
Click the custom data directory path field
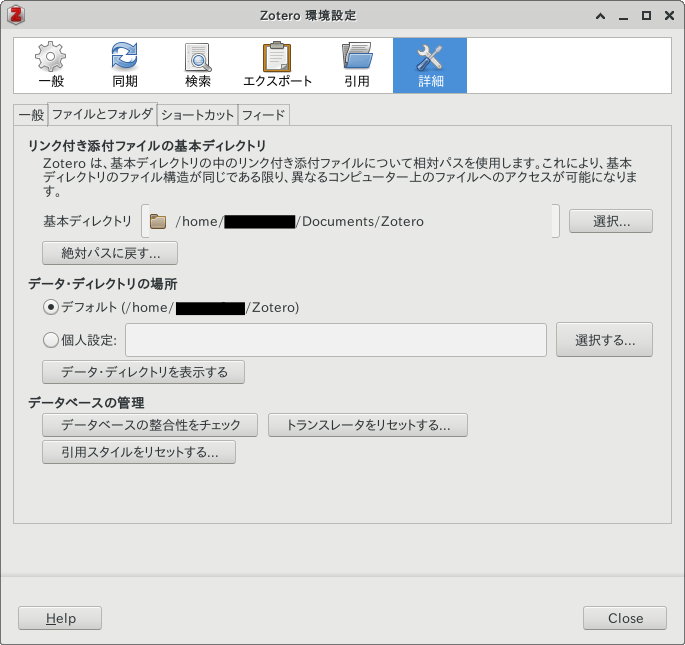pos(336,340)
